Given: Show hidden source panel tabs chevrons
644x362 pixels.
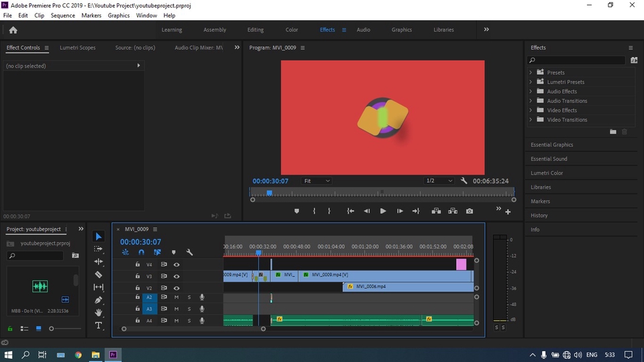Looking at the screenshot, I should tap(237, 47).
